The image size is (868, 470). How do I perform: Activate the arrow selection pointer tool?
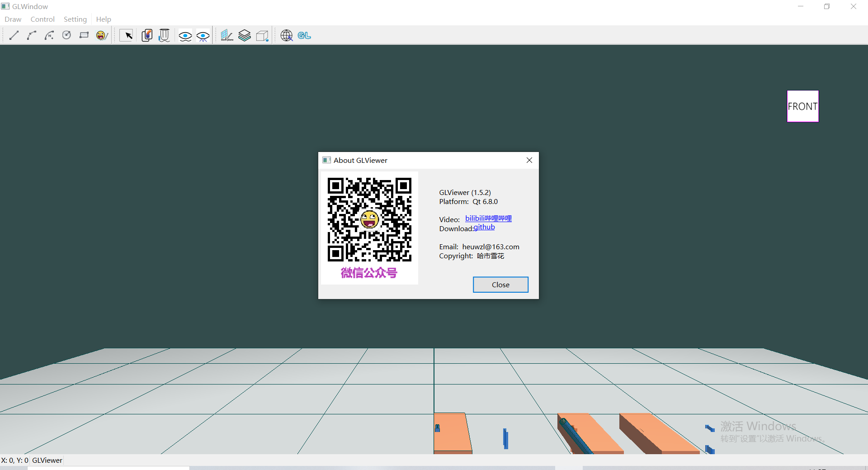127,35
